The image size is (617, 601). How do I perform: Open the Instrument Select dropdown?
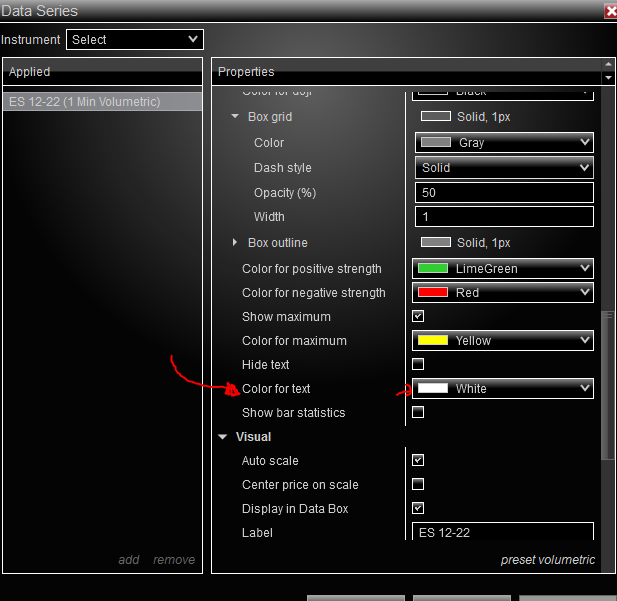(x=135, y=39)
